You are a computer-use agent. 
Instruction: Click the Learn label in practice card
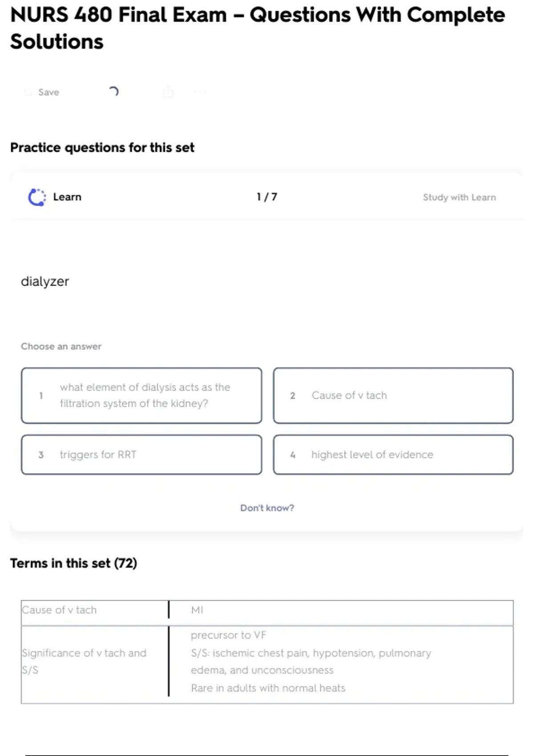(x=67, y=197)
